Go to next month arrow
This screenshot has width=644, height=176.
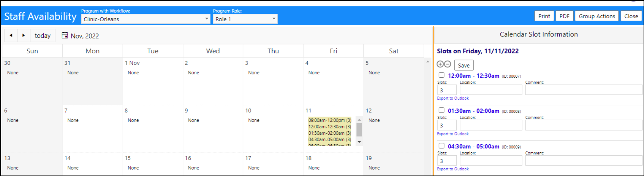point(23,35)
